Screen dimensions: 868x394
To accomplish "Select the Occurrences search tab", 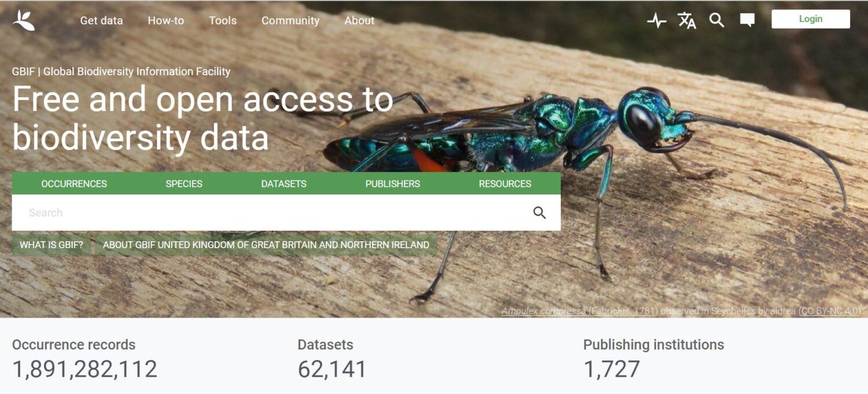I will (x=74, y=184).
